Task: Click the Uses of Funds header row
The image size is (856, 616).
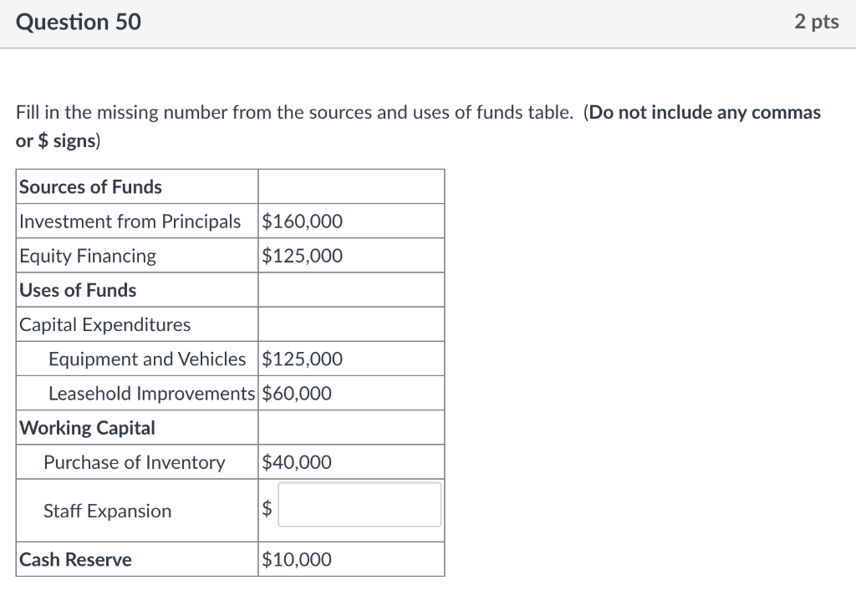Action: tap(77, 290)
